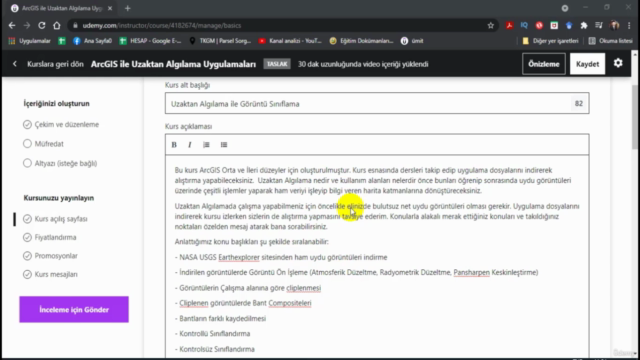The width and height of the screenshot is (640, 360).
Task: Click into the Kurs alt başlığı field
Action: coord(377,104)
